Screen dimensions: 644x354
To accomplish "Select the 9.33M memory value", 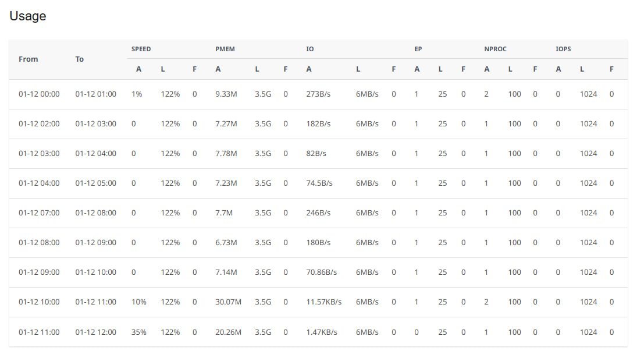I will [x=226, y=94].
